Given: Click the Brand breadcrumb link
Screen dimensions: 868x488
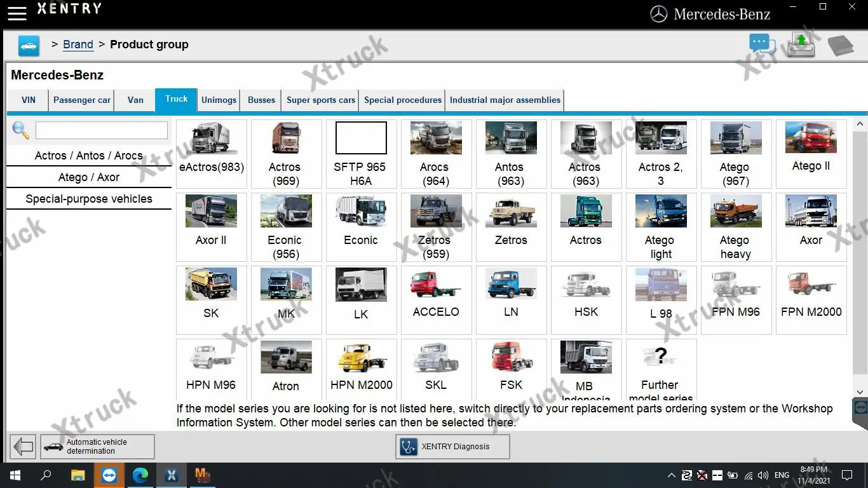Looking at the screenshot, I should click(78, 44).
